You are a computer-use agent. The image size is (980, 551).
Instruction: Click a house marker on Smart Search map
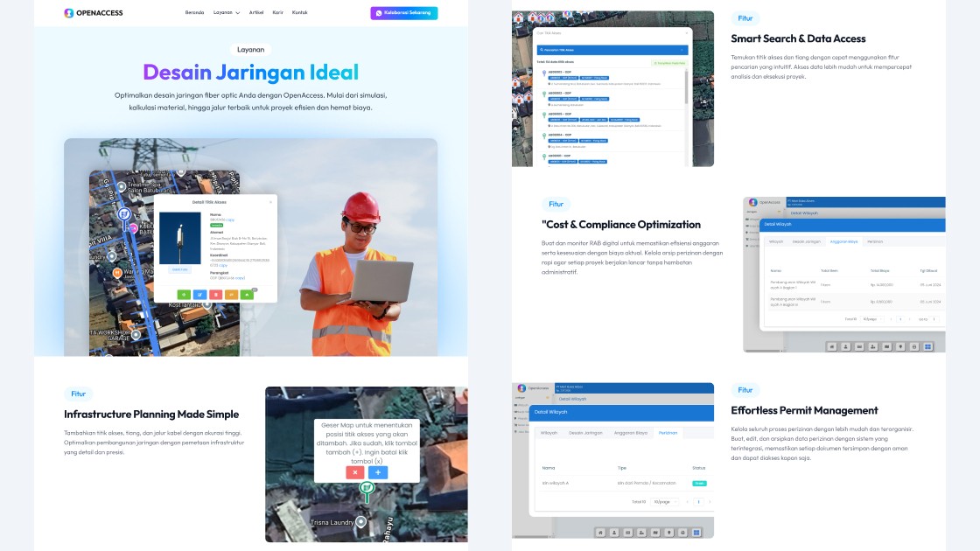click(x=518, y=17)
